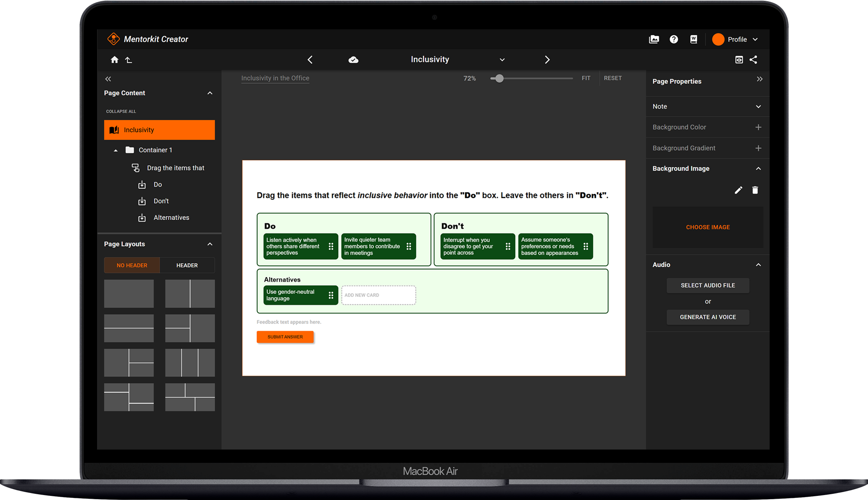Go to next page arrow

(x=547, y=60)
